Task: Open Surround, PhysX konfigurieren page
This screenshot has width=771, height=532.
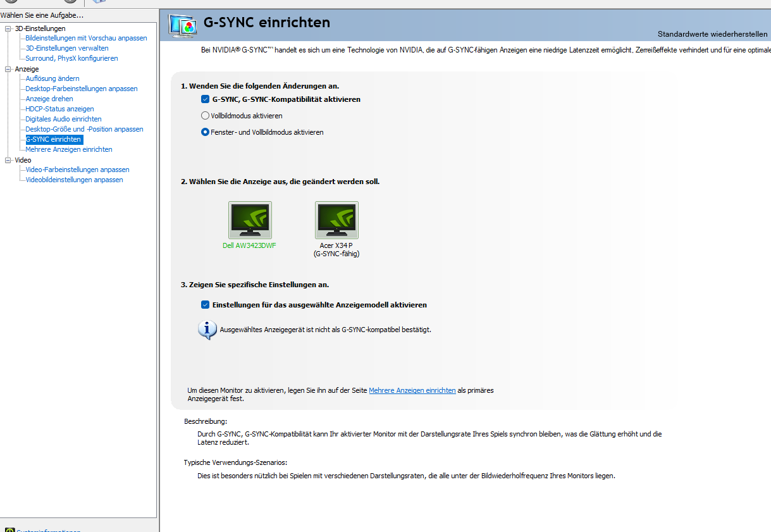Action: 71,58
